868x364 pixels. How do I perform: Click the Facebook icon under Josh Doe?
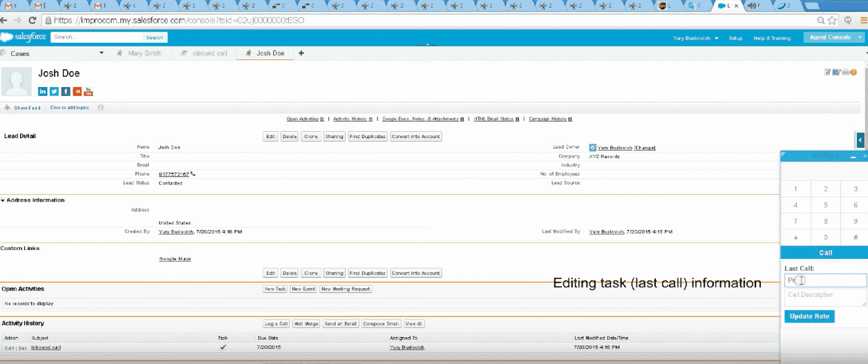66,91
